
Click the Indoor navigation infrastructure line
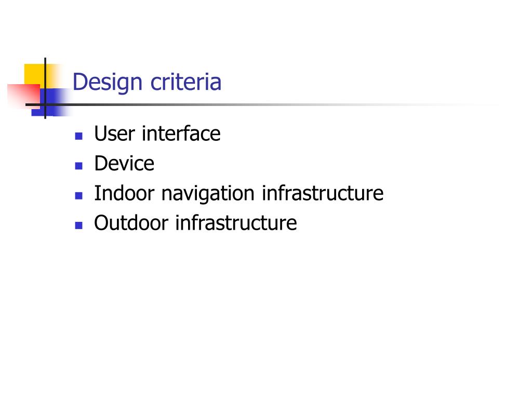tap(239, 194)
